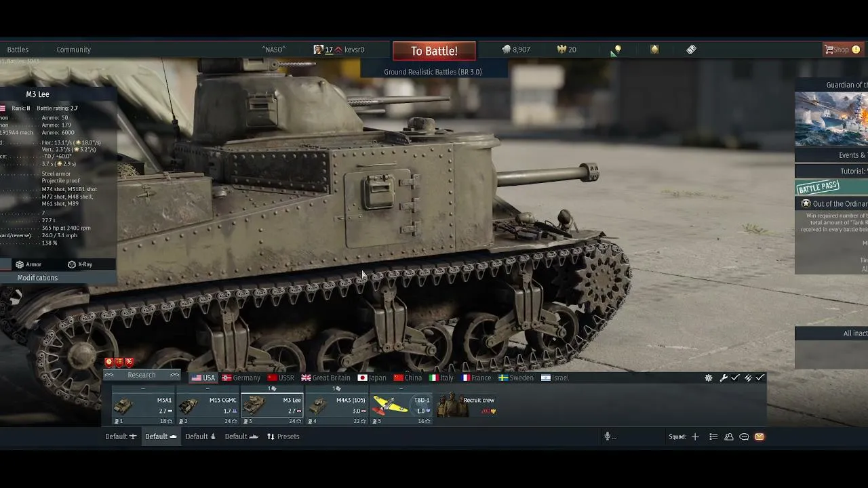Switch to the Germany nation tab
Image resolution: width=868 pixels, height=488 pixels.
(241, 378)
